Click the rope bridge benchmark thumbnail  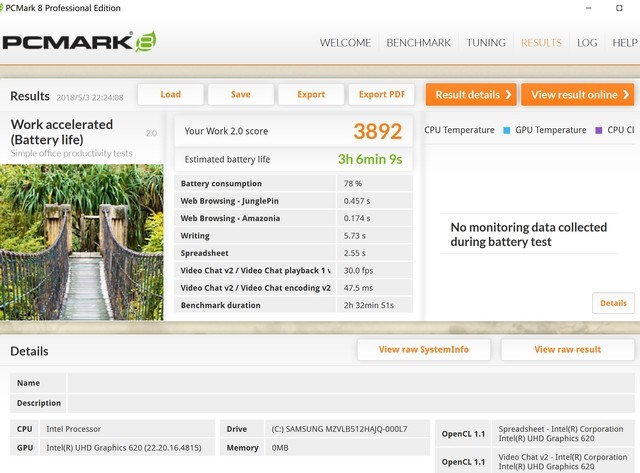point(84,241)
